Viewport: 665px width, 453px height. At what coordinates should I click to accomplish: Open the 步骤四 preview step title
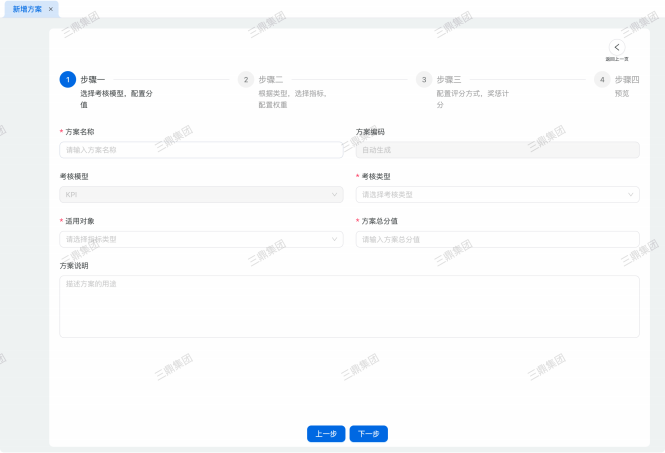(626, 79)
